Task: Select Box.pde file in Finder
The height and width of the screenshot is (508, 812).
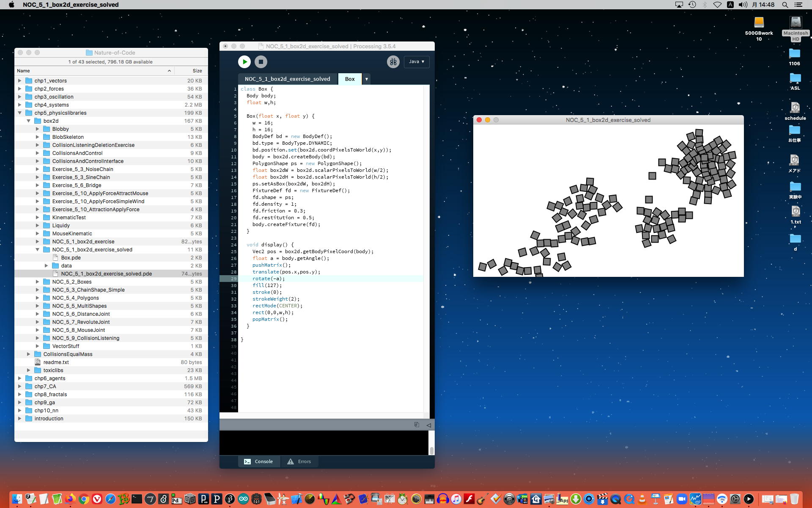Action: [71, 257]
